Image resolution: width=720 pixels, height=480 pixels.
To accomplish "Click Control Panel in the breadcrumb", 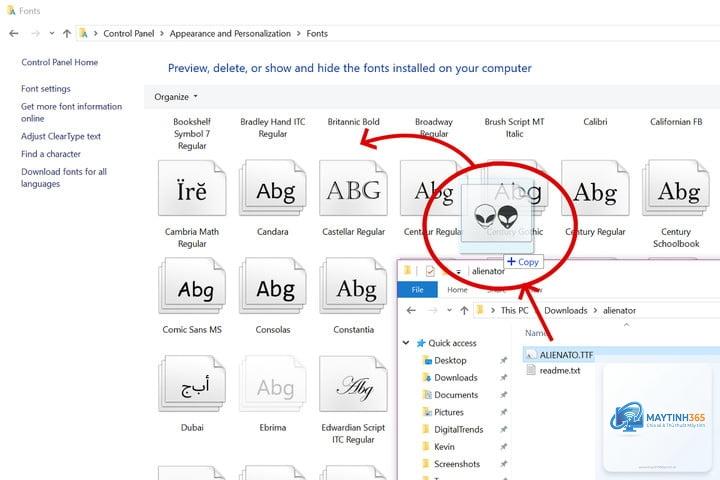I will coord(129,34).
